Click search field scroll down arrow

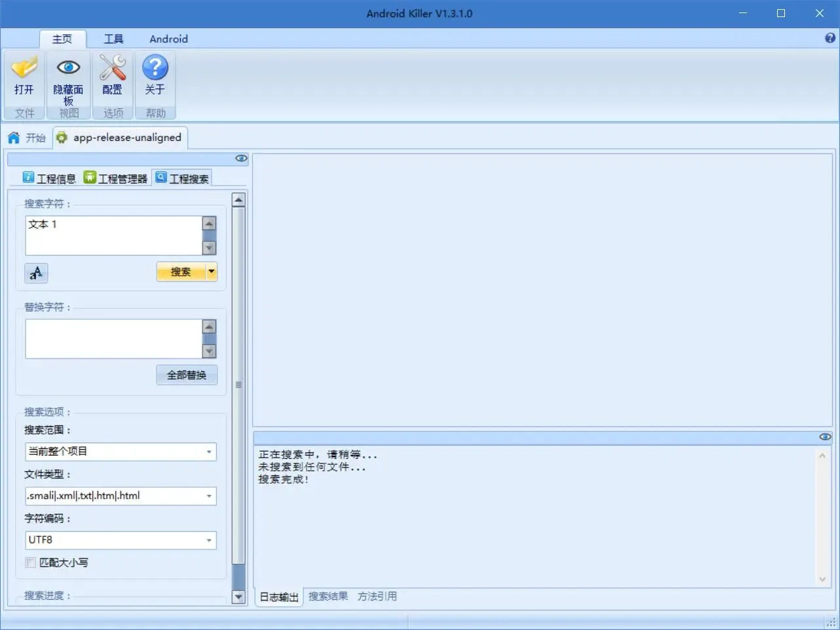[209, 248]
